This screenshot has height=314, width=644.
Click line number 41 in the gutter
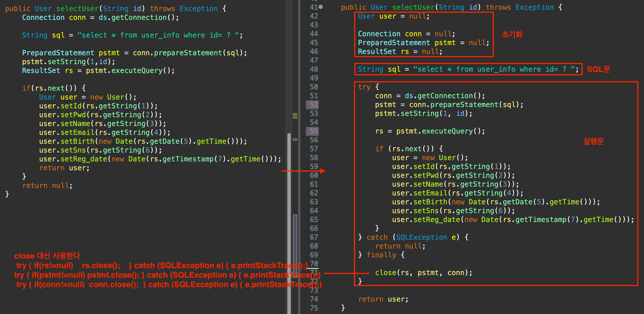tap(314, 7)
